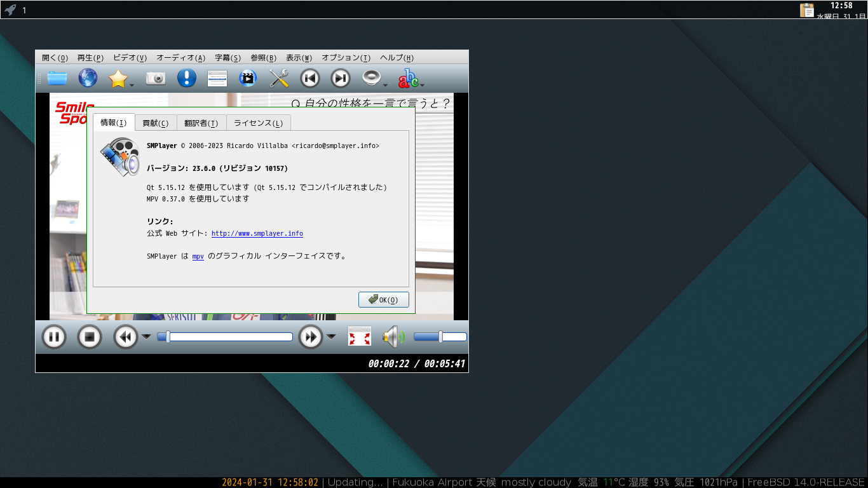Pause the video playback
This screenshot has height=488, width=868.
[54, 337]
